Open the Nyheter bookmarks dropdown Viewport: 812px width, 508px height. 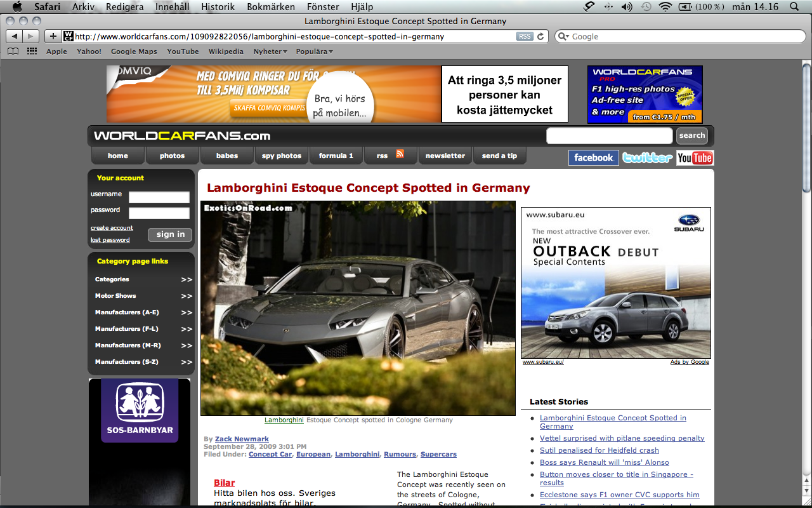(x=270, y=51)
